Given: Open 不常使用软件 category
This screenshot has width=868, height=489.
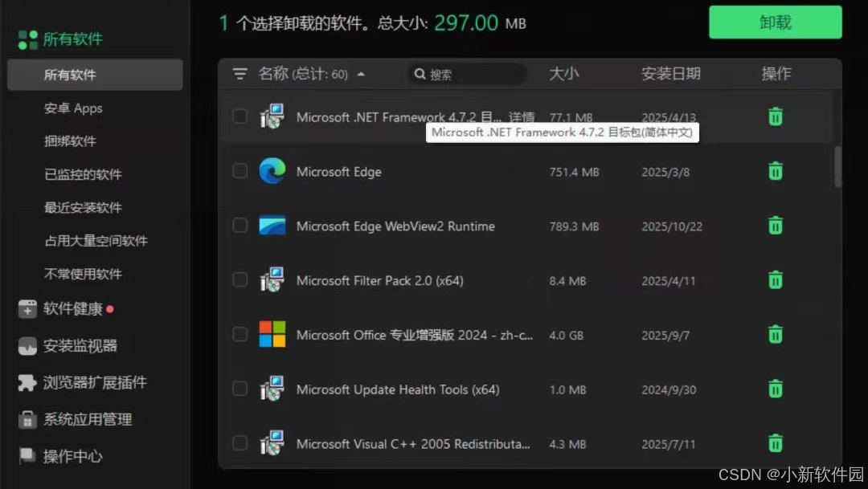Looking at the screenshot, I should coord(83,274).
